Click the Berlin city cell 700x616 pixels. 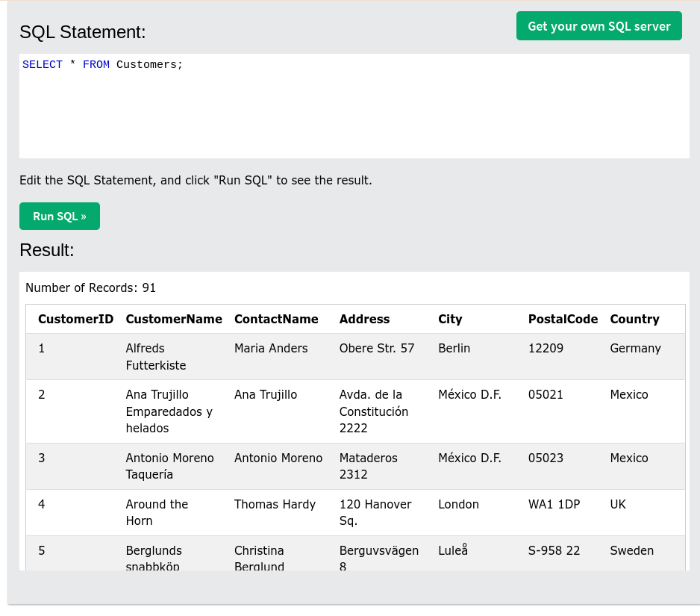point(477,356)
